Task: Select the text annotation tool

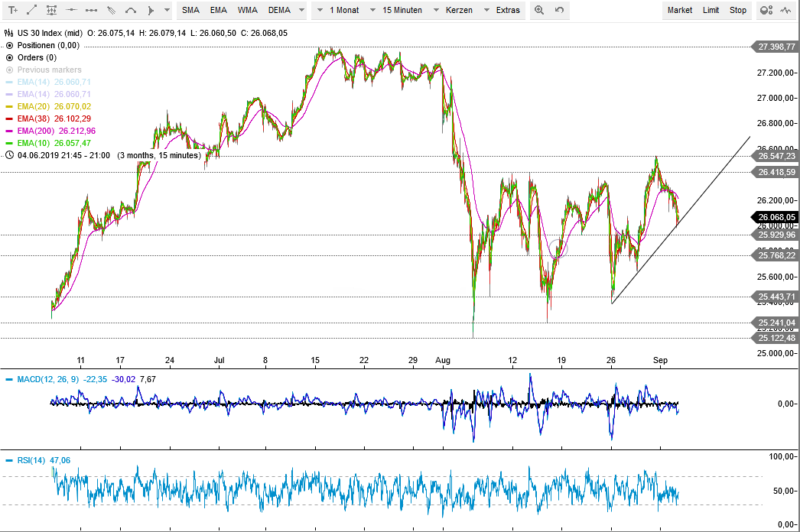Action: (13, 10)
